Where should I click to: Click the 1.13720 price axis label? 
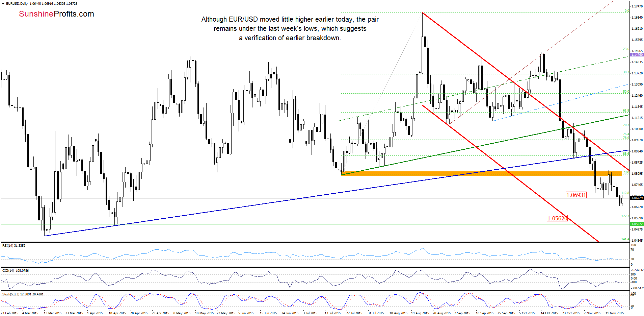point(637,73)
